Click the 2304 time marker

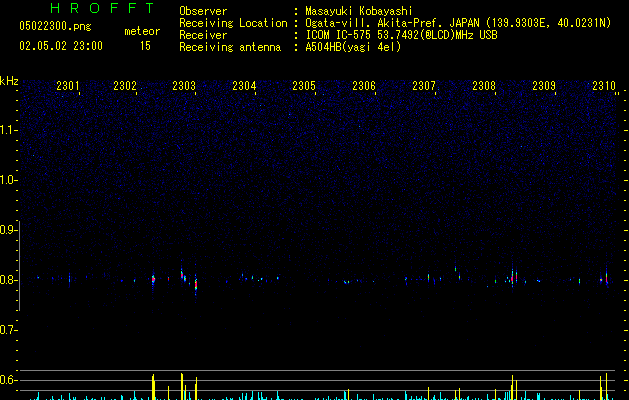click(244, 86)
